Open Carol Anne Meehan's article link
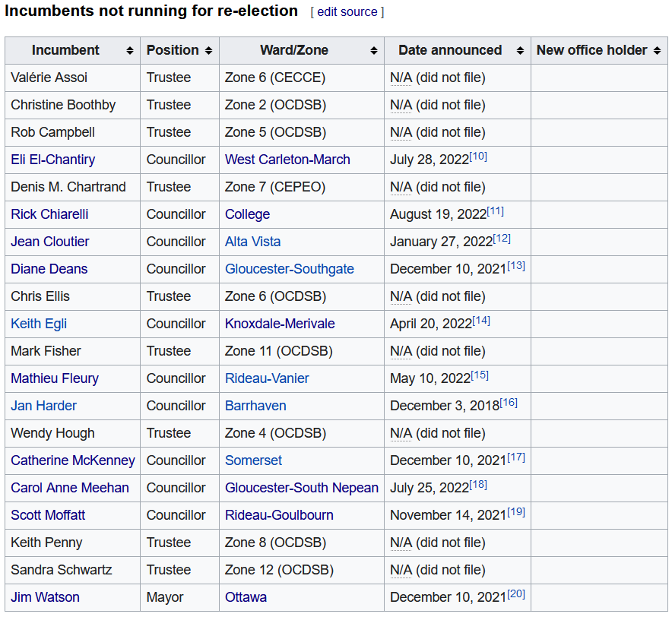The image size is (672, 617). 70,488
